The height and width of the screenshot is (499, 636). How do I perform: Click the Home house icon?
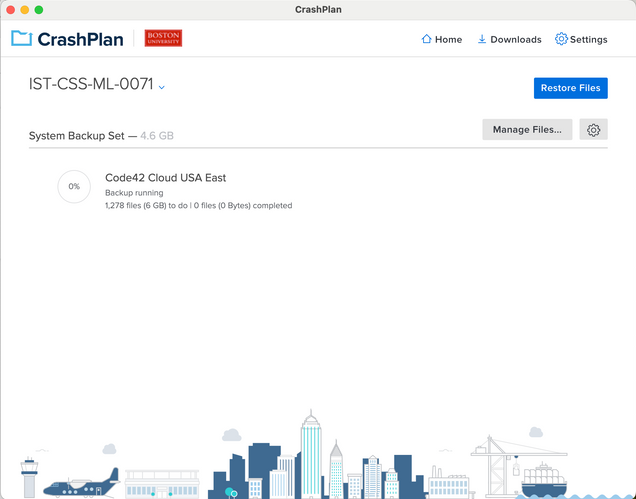click(426, 39)
